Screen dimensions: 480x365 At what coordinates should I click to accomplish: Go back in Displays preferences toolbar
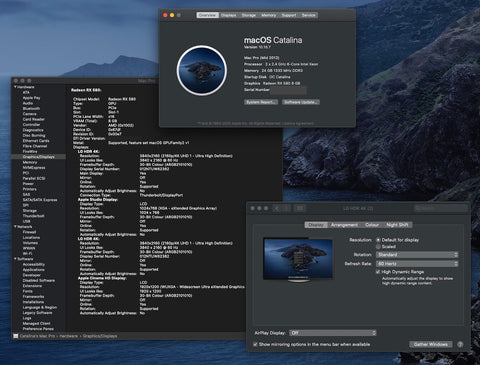click(x=277, y=208)
